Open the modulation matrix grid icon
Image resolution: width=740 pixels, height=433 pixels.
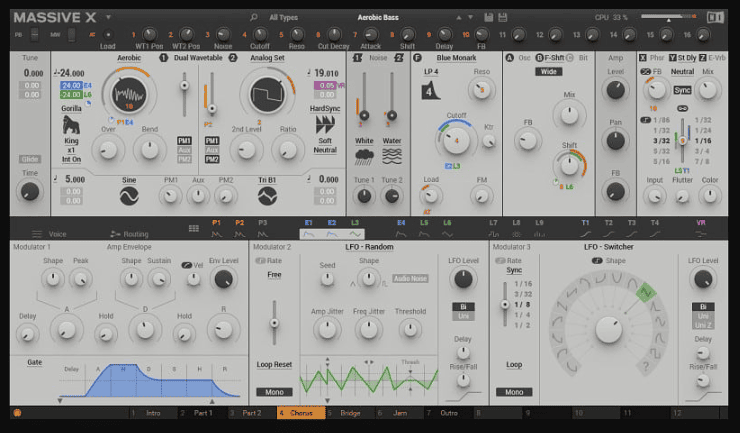(x=193, y=229)
